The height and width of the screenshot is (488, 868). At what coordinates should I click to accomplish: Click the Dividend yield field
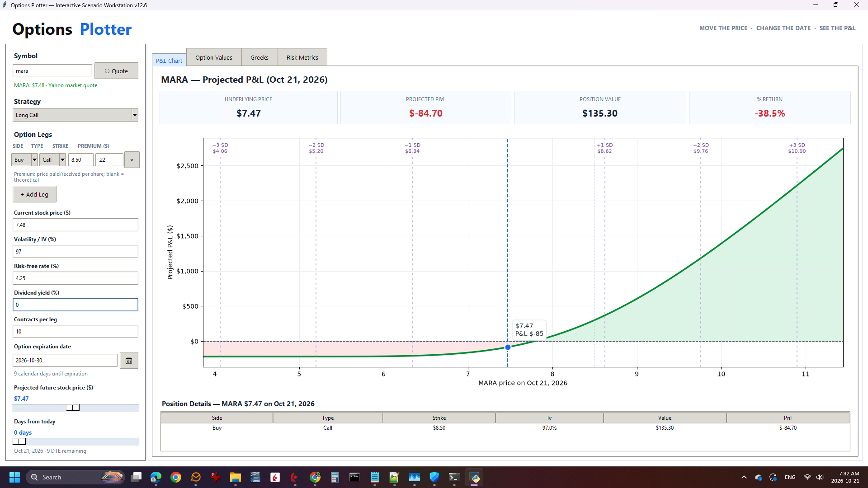pos(75,305)
